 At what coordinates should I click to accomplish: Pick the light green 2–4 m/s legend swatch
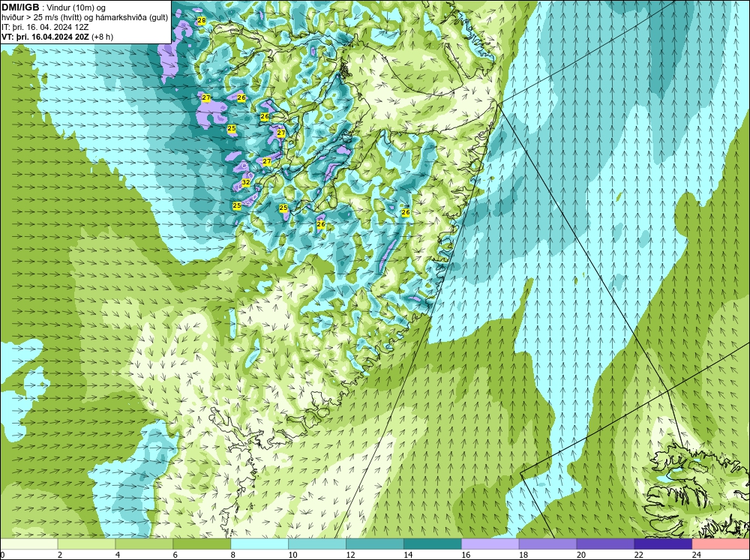86,544
